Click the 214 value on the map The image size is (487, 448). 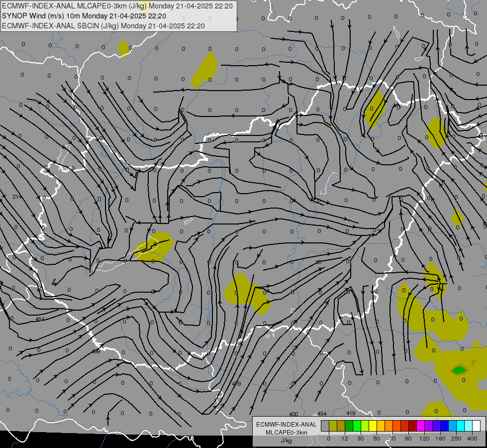(17, 197)
